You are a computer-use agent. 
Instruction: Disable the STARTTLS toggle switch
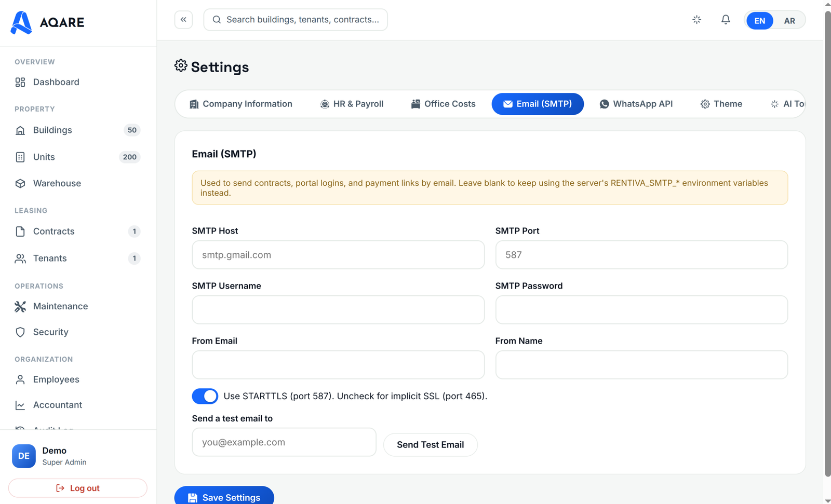click(x=205, y=396)
